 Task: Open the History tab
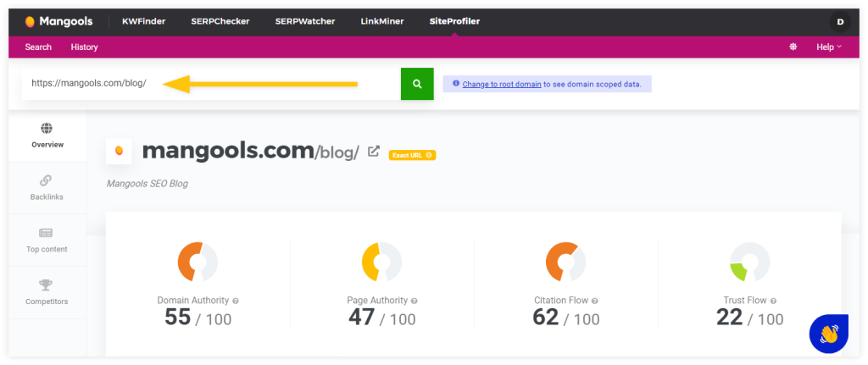point(84,47)
